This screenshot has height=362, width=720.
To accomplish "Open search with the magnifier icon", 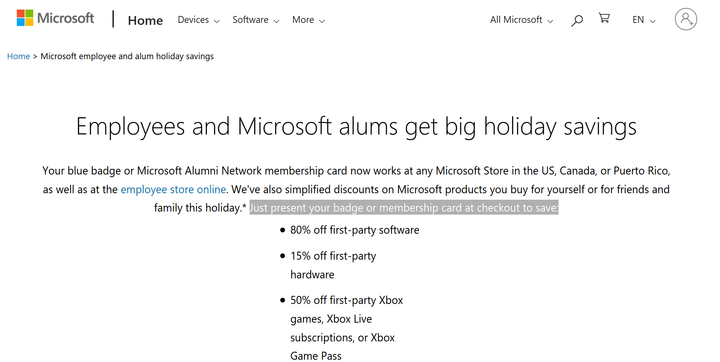I will (577, 20).
